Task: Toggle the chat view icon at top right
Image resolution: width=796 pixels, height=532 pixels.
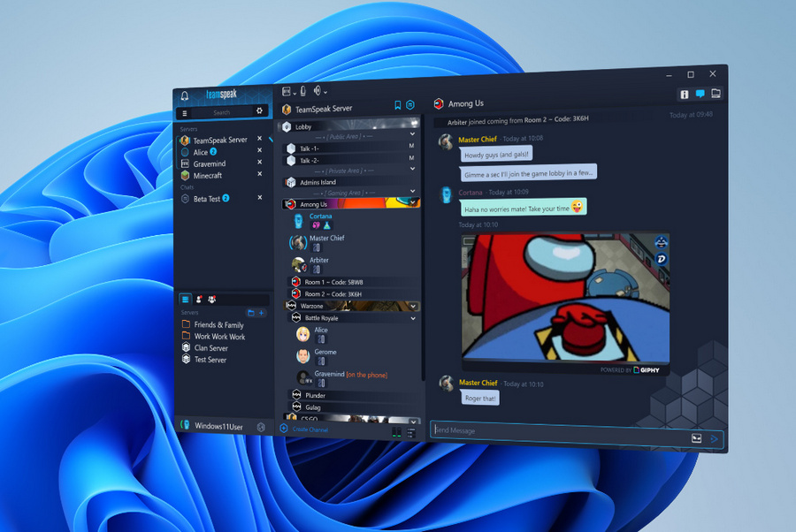Action: point(700,94)
